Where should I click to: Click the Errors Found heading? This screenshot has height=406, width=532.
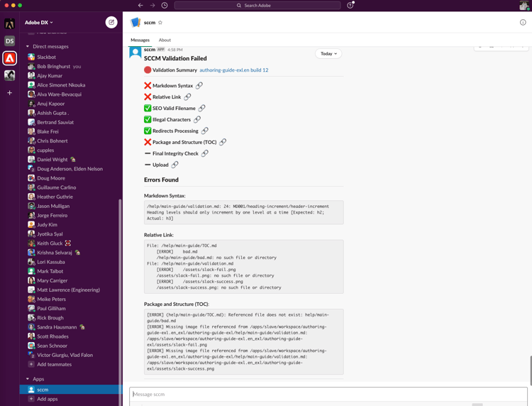pos(161,180)
